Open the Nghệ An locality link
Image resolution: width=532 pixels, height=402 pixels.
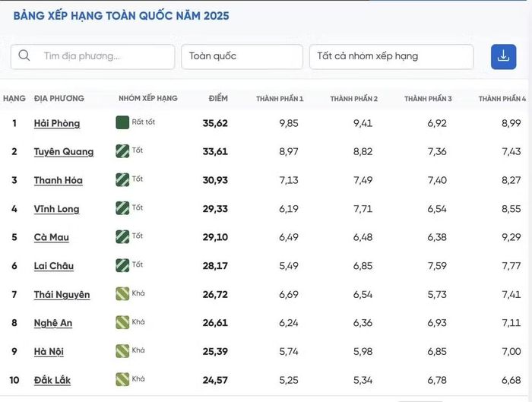[x=53, y=323]
